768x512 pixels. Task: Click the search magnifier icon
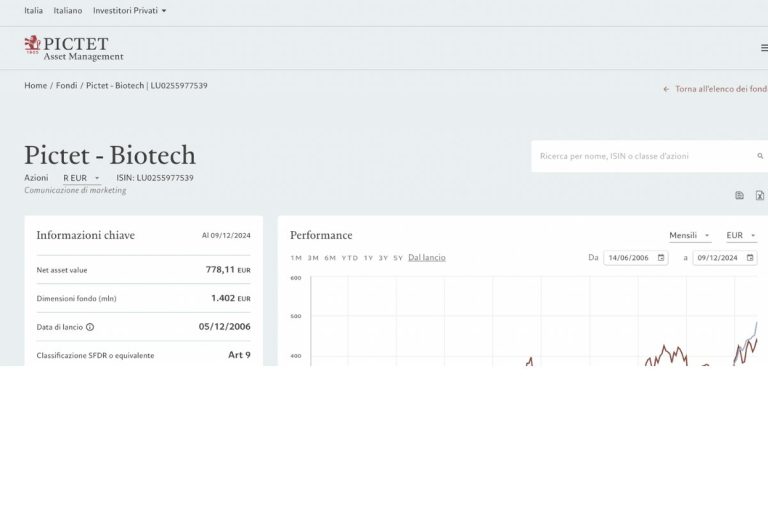(x=760, y=156)
